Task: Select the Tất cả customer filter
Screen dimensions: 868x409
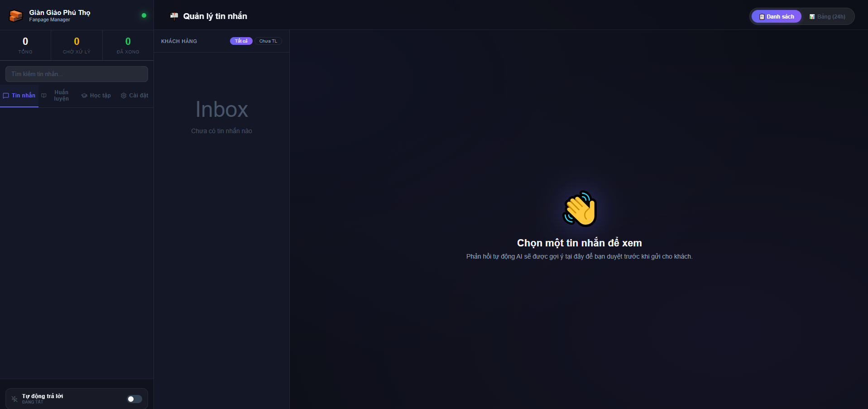Action: click(241, 41)
